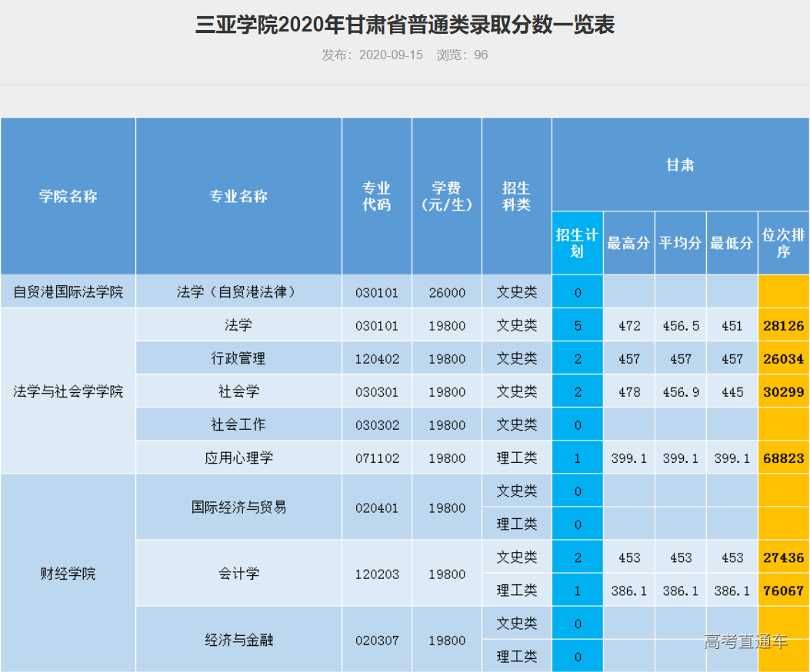The width and height of the screenshot is (810, 672).
Task: Click the 平均分 column header
Action: pyautogui.click(x=680, y=241)
